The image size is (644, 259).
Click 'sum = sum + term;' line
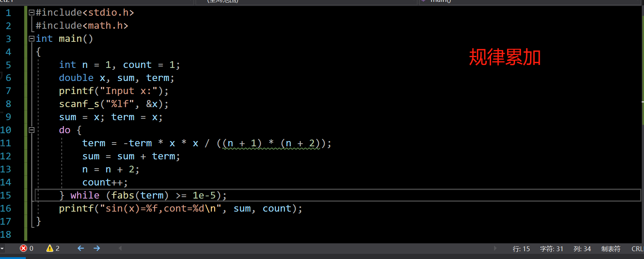point(131,156)
